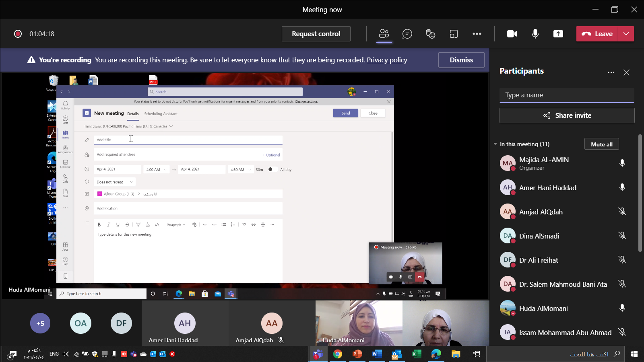The width and height of the screenshot is (644, 362).
Task: Close the Participants pane with the X
Action: tap(626, 72)
